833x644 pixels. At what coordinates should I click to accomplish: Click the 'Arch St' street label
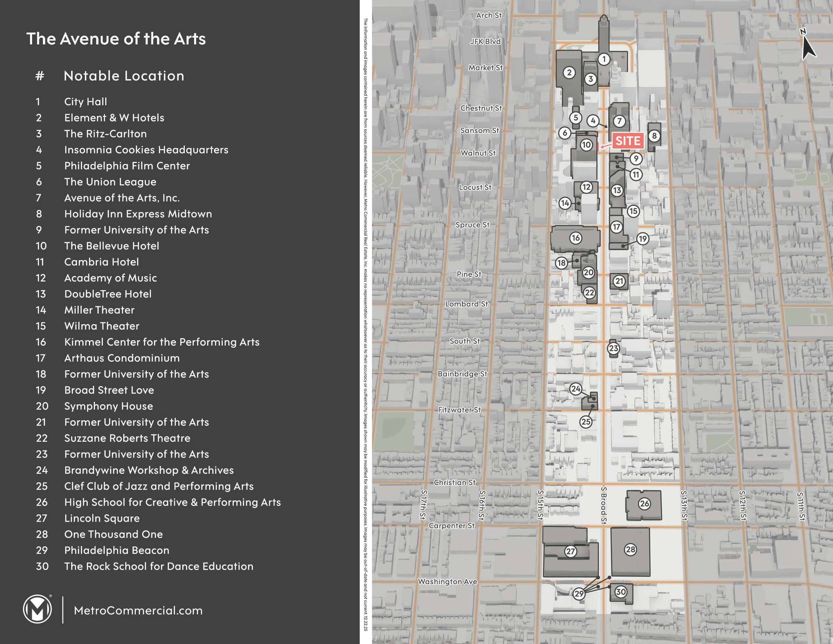pyautogui.click(x=489, y=15)
